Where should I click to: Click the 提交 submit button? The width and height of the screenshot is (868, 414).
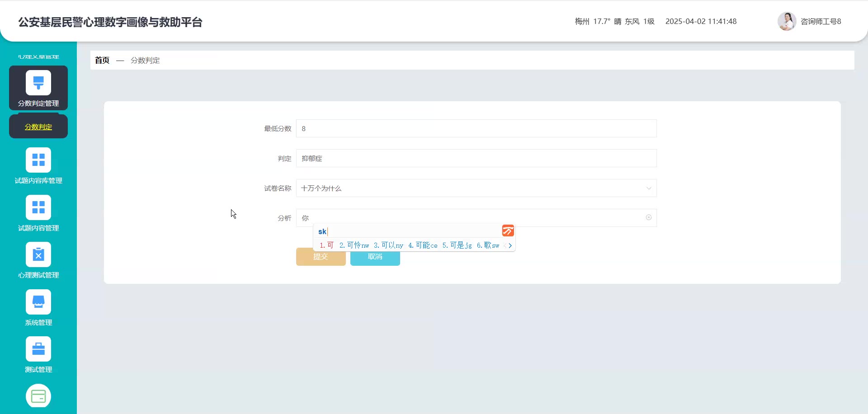pos(321,257)
